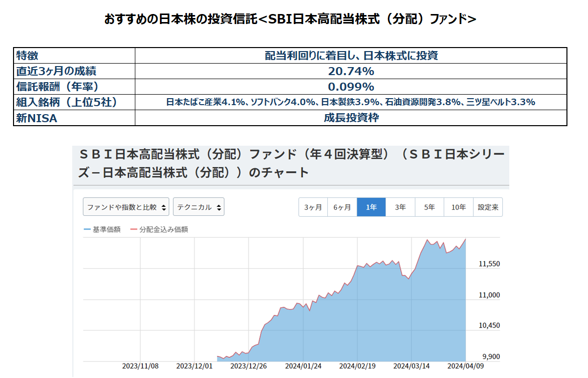
Task: Click the 2024/02/19 date label
Action: (x=357, y=366)
